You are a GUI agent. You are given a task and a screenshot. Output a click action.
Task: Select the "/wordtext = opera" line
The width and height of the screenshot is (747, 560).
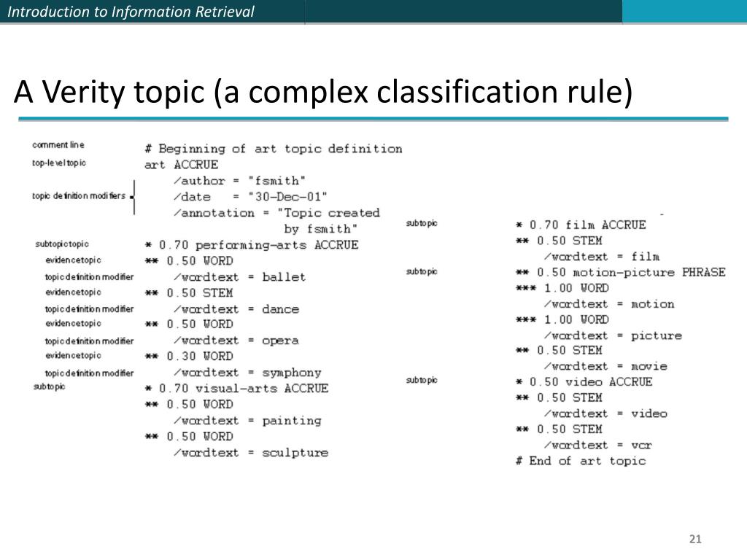(236, 341)
